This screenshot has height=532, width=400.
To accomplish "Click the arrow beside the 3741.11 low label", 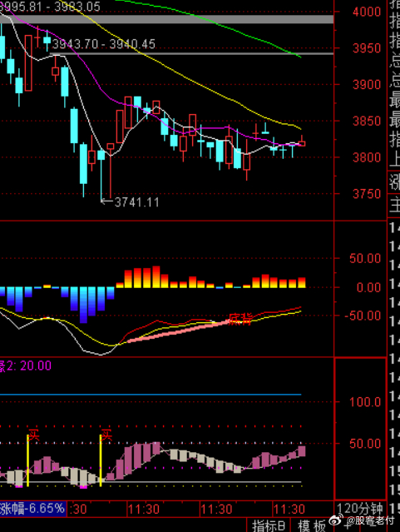I will pyautogui.click(x=106, y=201).
